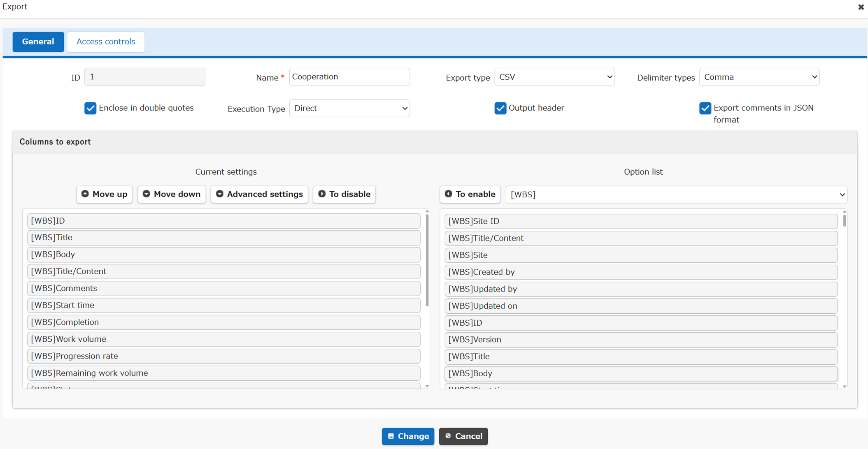
Task: Edit the Name field containing Cooperation
Action: click(x=349, y=77)
